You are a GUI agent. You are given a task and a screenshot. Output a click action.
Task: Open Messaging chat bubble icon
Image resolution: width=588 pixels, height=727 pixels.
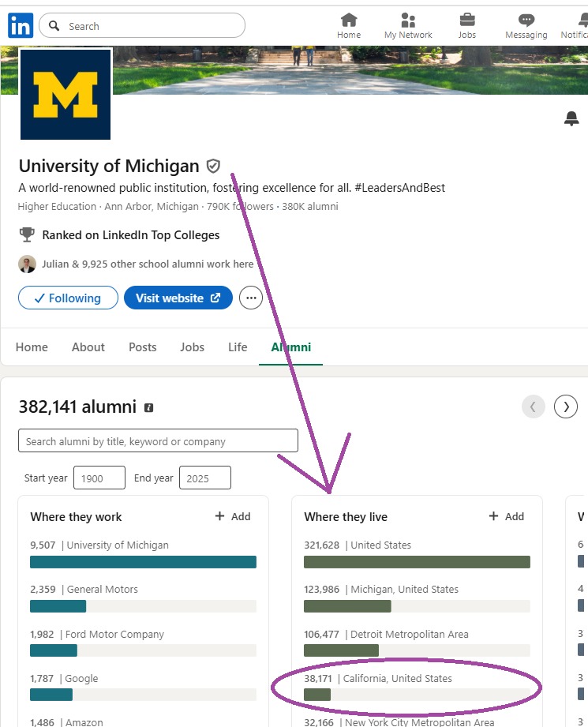tap(526, 20)
